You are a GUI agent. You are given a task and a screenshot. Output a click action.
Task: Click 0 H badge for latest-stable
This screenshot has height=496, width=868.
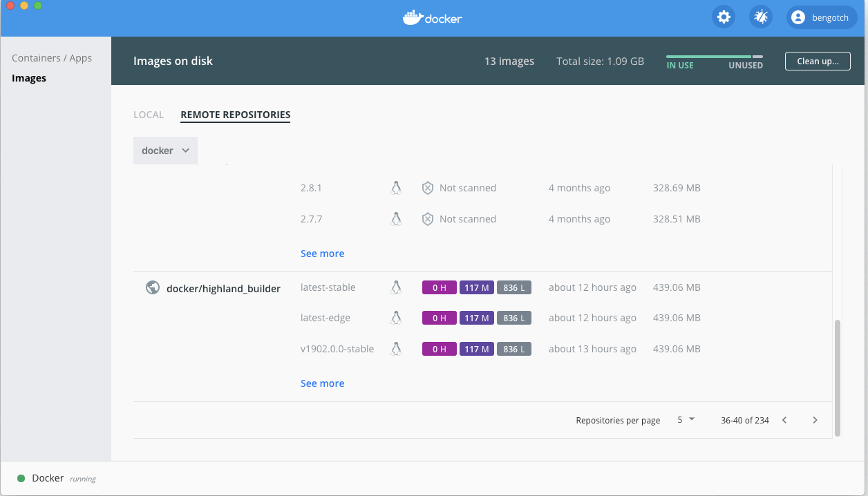pos(440,287)
